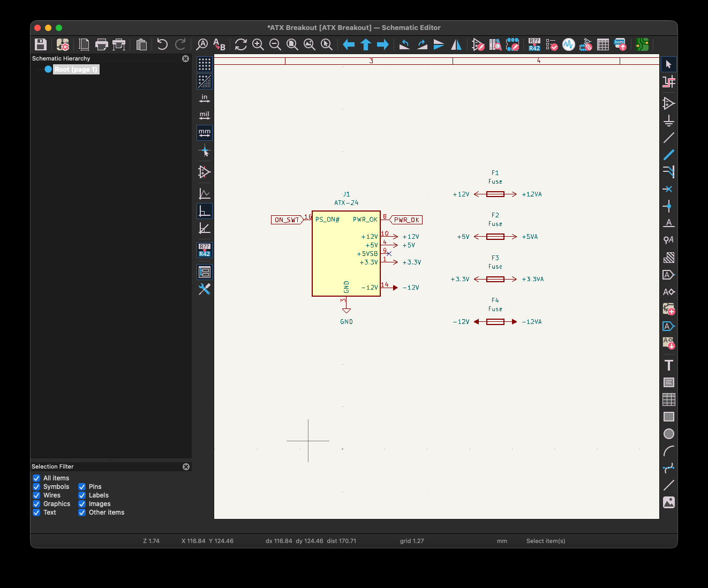Click the Print schematic icon
The width and height of the screenshot is (708, 588).
coord(101,44)
